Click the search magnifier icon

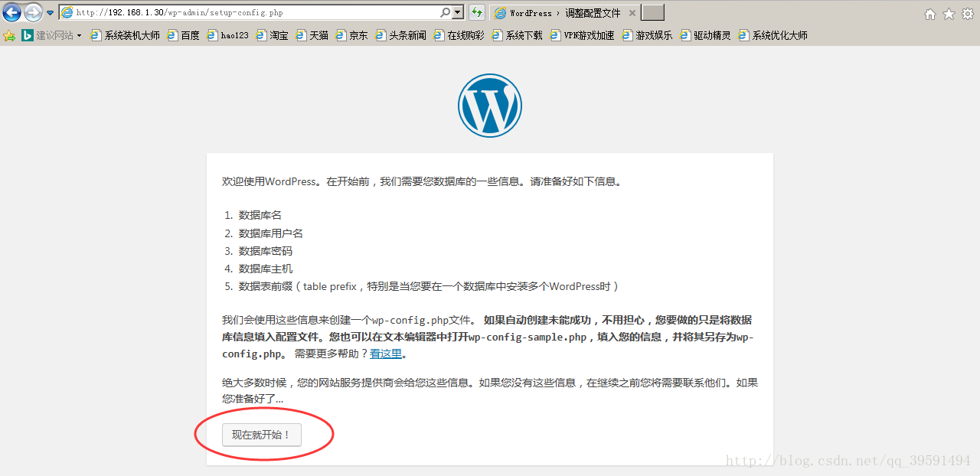pos(445,12)
